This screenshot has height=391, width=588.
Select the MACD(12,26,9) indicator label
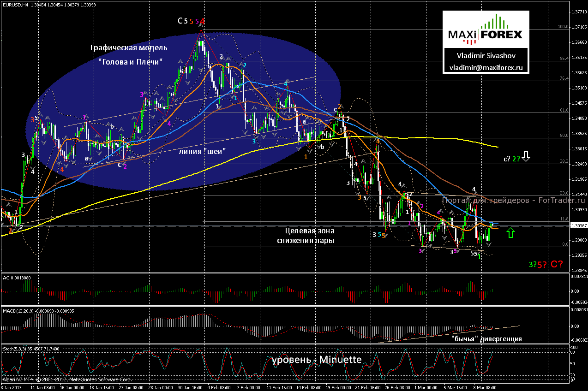tap(39, 311)
